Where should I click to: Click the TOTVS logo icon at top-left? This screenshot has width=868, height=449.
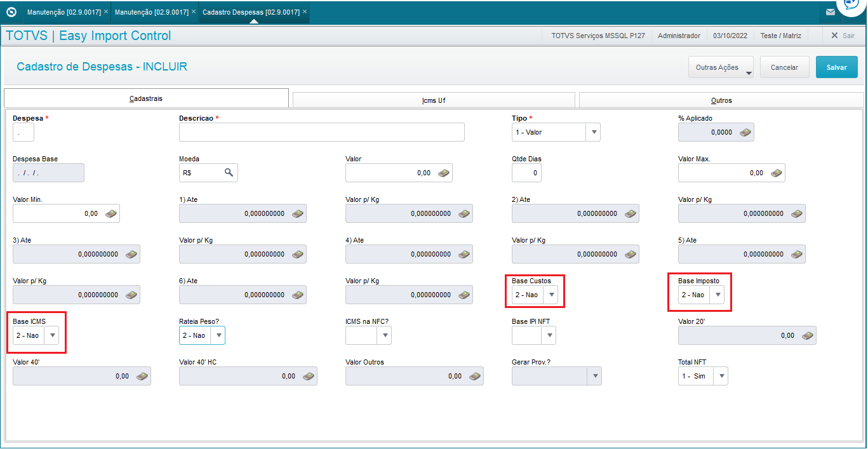click(11, 12)
